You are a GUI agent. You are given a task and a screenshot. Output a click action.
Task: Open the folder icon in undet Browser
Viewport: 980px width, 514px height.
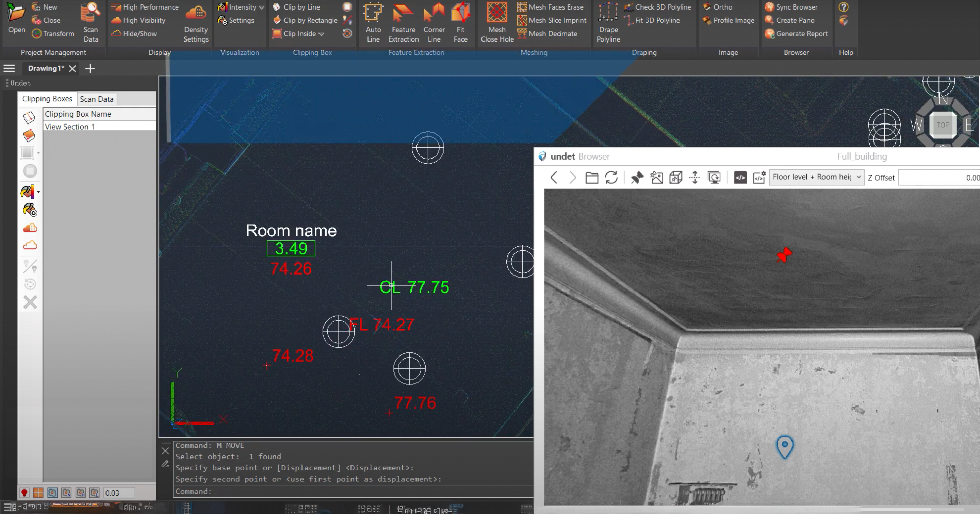tap(592, 178)
